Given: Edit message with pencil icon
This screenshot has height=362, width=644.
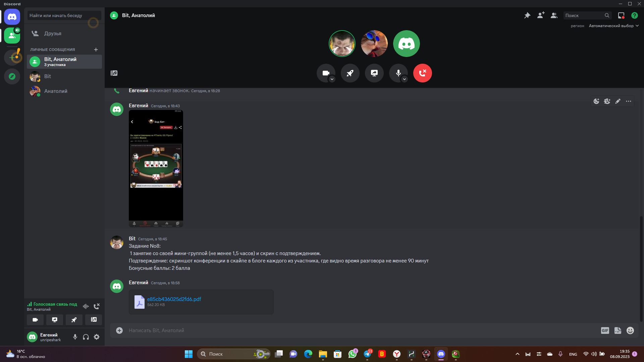Looking at the screenshot, I should point(618,101).
